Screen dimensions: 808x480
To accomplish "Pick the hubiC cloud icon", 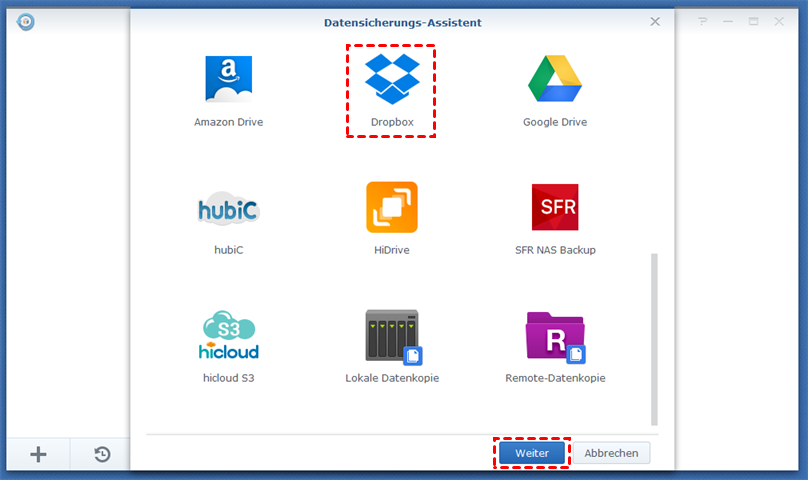I will pos(229,209).
